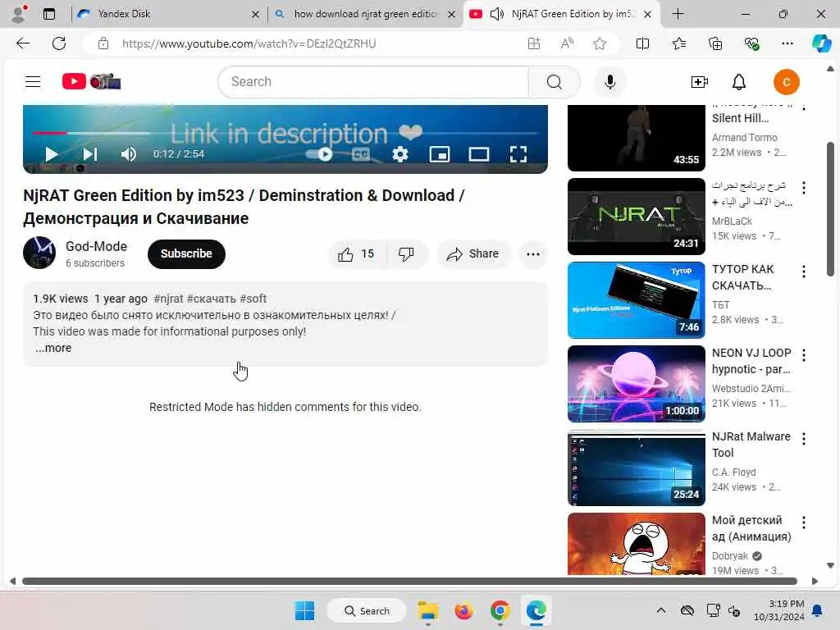Open options for NJRat Malware Tool video
Image resolution: width=840 pixels, height=630 pixels.
click(x=804, y=439)
